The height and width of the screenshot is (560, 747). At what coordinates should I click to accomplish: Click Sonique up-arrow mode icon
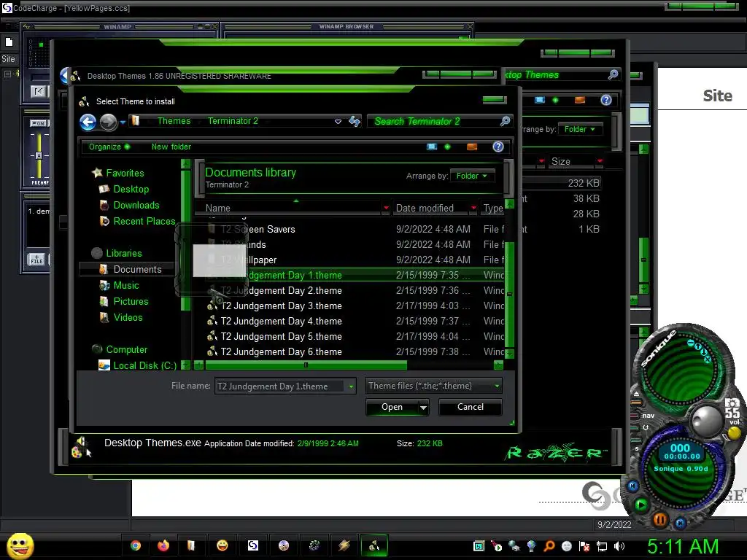tap(698, 346)
